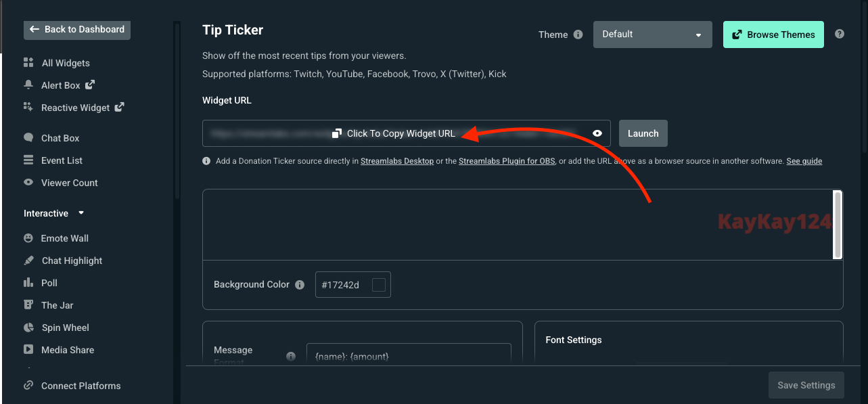The image size is (868, 404).
Task: Reveal the hidden widget URL with the eye toggle
Action: tap(597, 133)
